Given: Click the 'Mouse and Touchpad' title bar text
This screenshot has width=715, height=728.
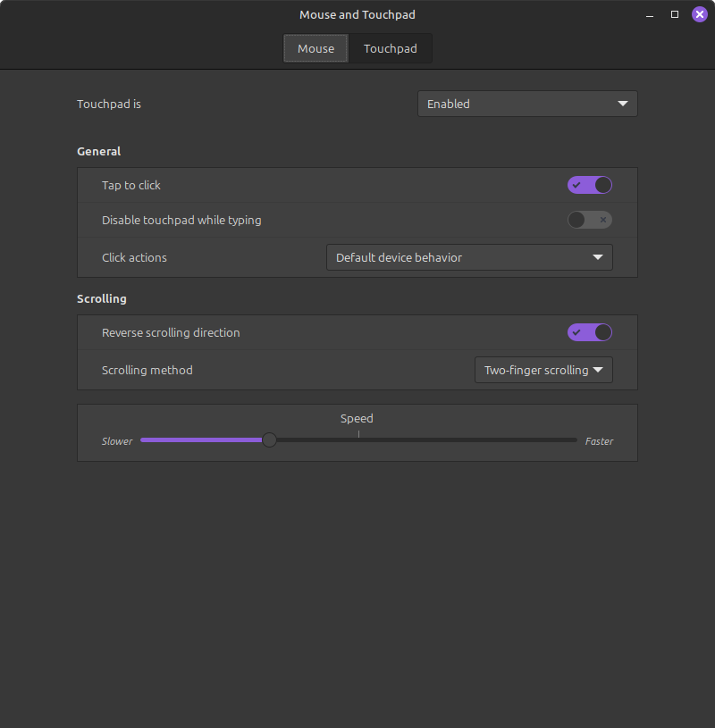Looking at the screenshot, I should 357,14.
